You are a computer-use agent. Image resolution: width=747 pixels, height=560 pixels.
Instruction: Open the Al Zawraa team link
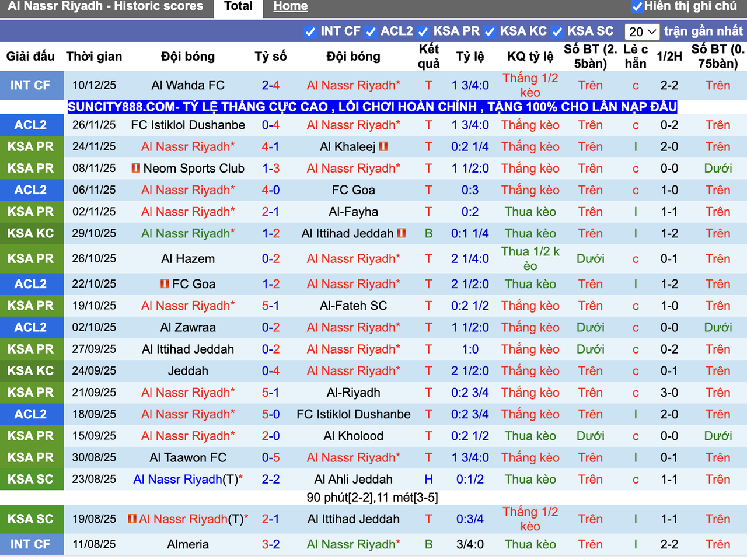188,327
